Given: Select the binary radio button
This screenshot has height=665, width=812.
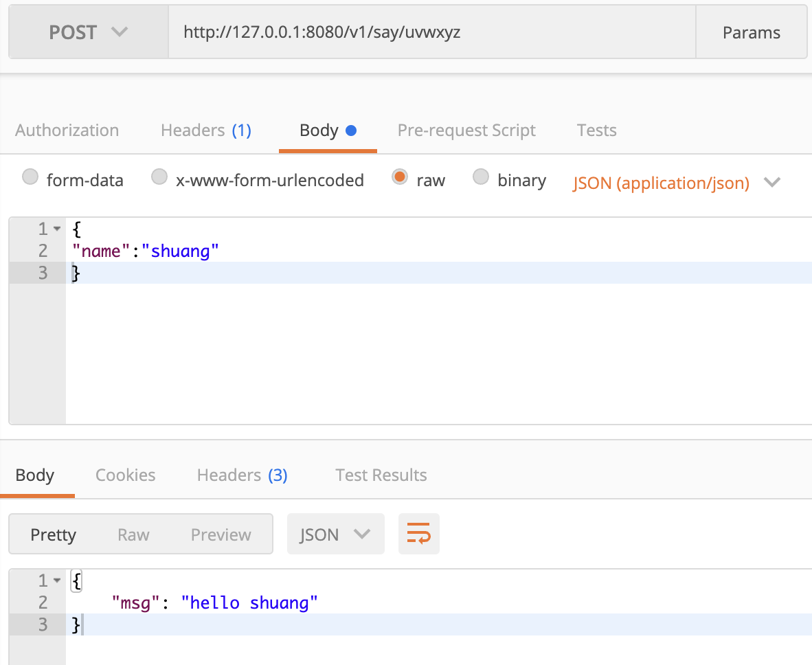Looking at the screenshot, I should [x=481, y=178].
